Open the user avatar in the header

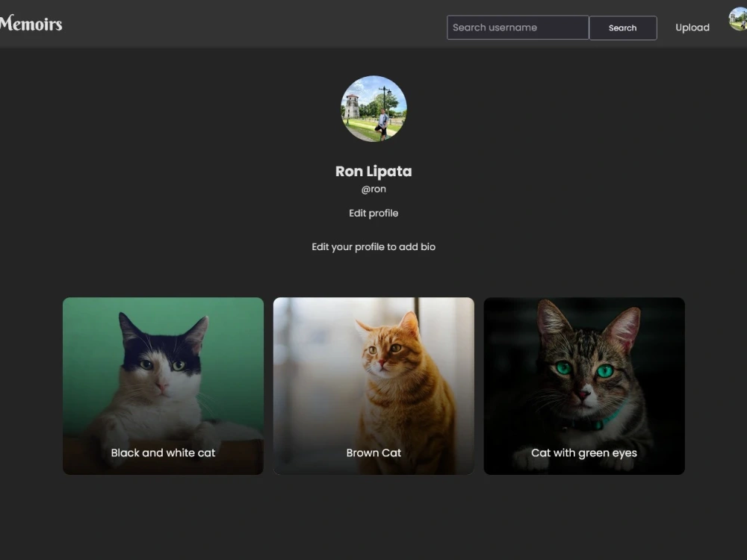point(739,19)
